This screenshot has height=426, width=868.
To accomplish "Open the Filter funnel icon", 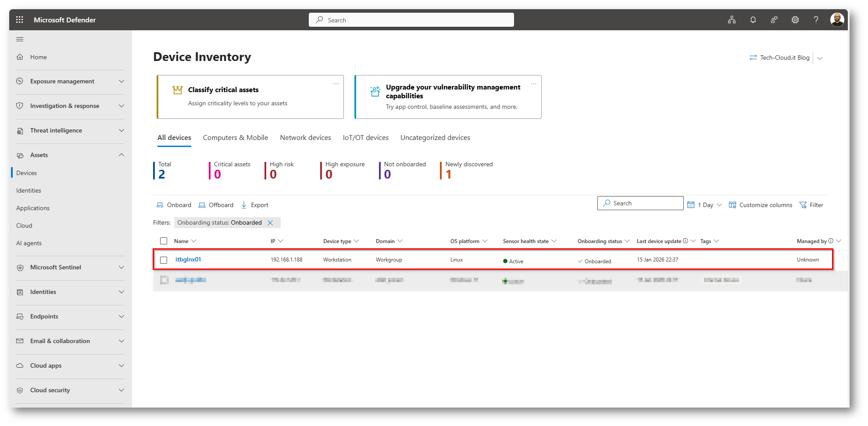I will tap(803, 205).
